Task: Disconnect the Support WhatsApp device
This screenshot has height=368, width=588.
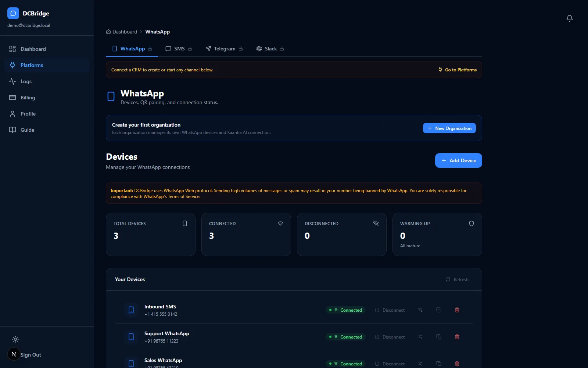Action: coord(390,337)
